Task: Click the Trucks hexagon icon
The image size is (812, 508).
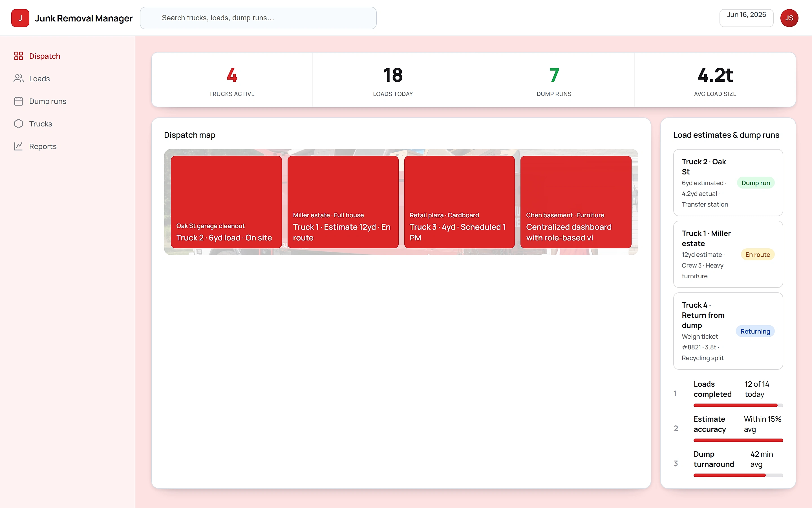Action: [x=18, y=124]
